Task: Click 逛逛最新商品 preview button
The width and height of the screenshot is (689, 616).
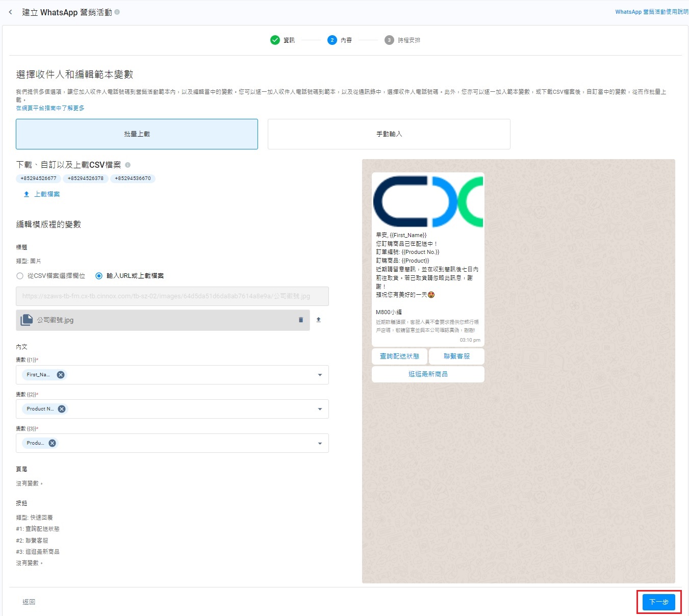Action: 428,374
